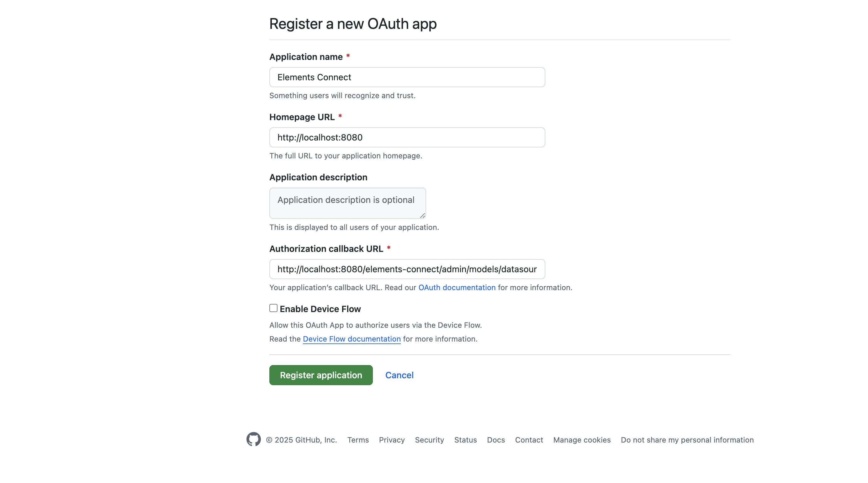
Task: Open the OAuth documentation link
Action: tap(457, 288)
